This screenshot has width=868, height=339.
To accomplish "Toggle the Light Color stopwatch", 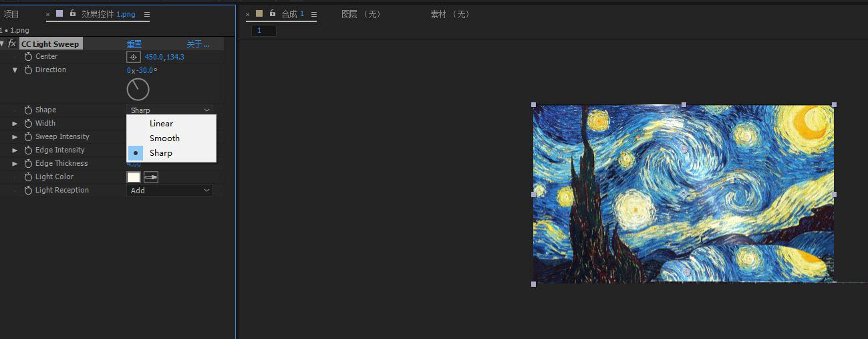I will [28, 177].
